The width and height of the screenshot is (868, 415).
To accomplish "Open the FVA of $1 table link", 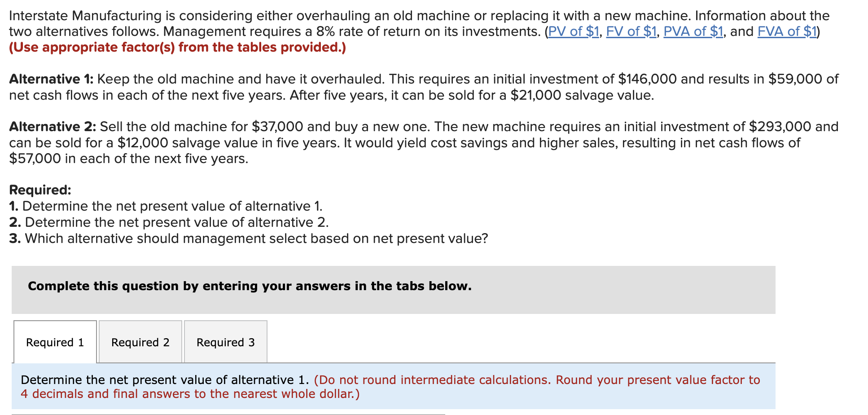I will click(x=787, y=31).
